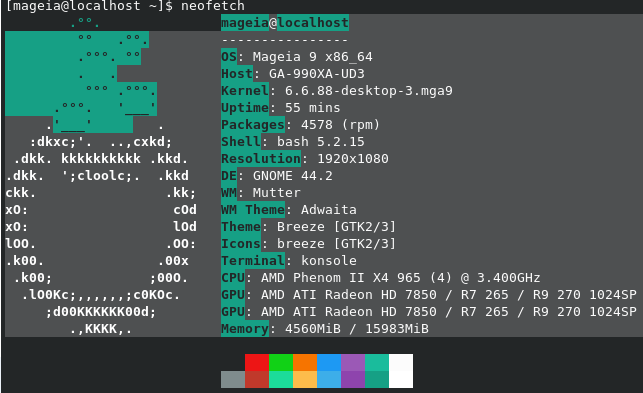Screen dimensions: 643x393
Task: Click the Uptime value '55 mins'
Action: pyautogui.click(x=312, y=108)
